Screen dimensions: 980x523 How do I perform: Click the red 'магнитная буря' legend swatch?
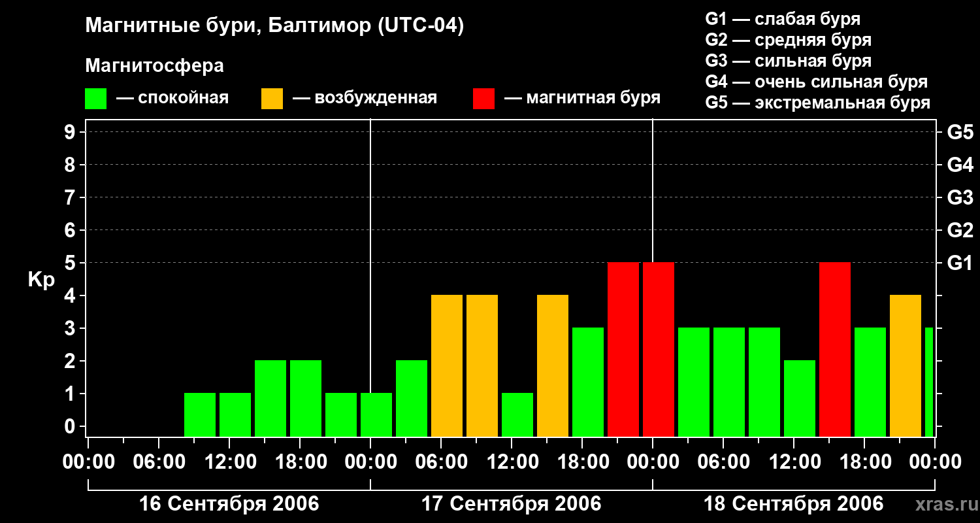pos(483,99)
